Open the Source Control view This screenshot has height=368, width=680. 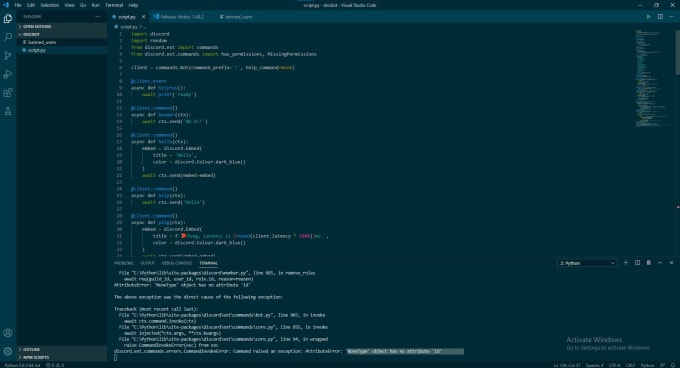click(8, 55)
